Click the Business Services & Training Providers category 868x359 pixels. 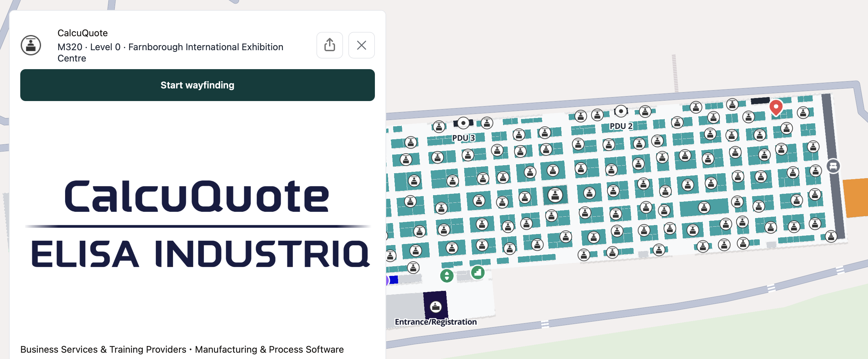tap(103, 349)
